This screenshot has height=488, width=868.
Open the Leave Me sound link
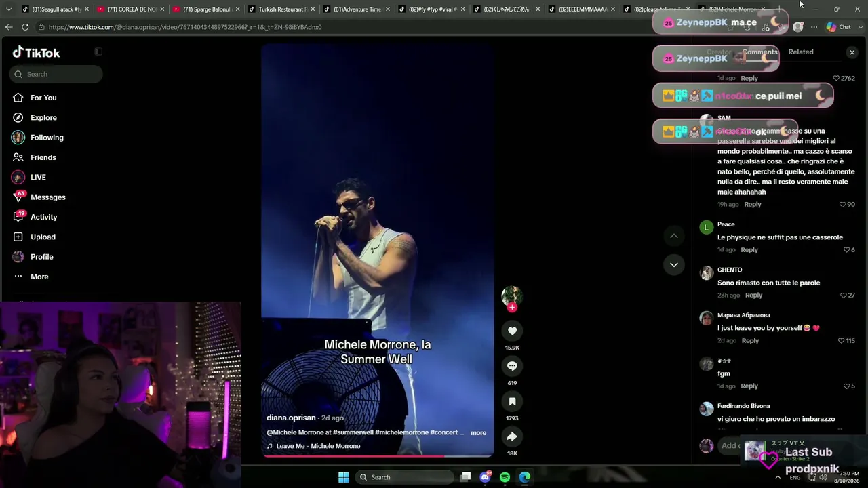point(318,446)
